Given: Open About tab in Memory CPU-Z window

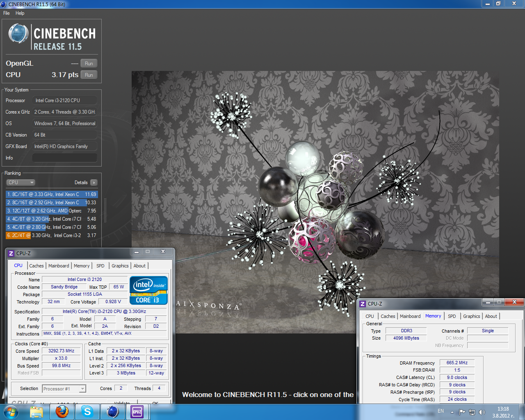Looking at the screenshot, I should pos(491,316).
